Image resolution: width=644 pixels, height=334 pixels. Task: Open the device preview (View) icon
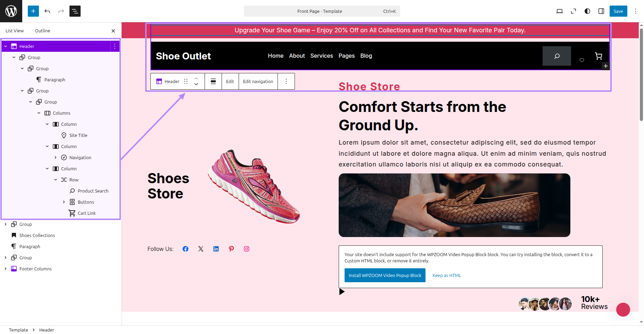point(560,11)
